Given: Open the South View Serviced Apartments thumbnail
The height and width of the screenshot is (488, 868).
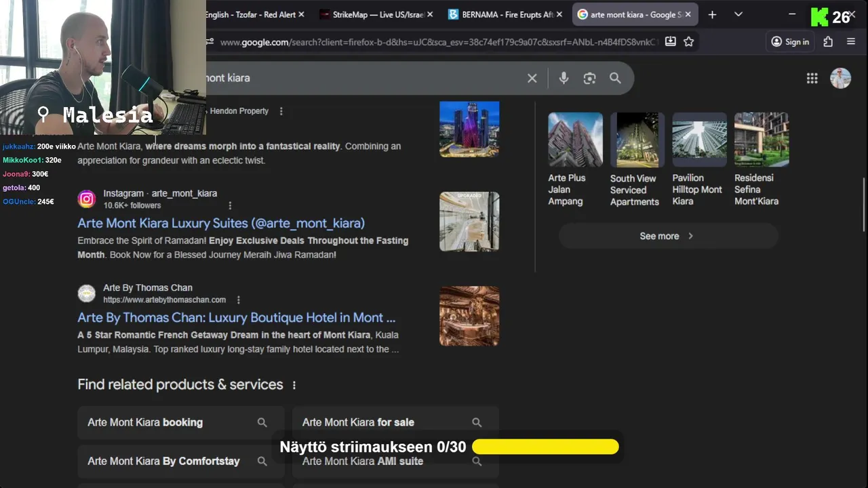Looking at the screenshot, I should click(637, 140).
